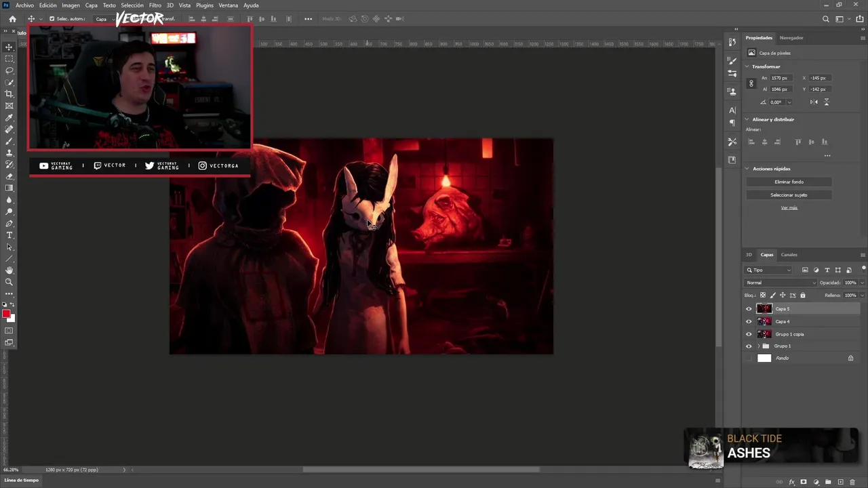The height and width of the screenshot is (488, 868).
Task: Select the Crop tool
Action: [x=9, y=94]
